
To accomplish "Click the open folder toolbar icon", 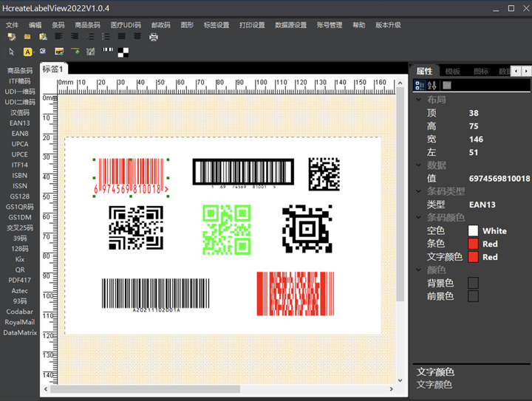I will (x=27, y=37).
